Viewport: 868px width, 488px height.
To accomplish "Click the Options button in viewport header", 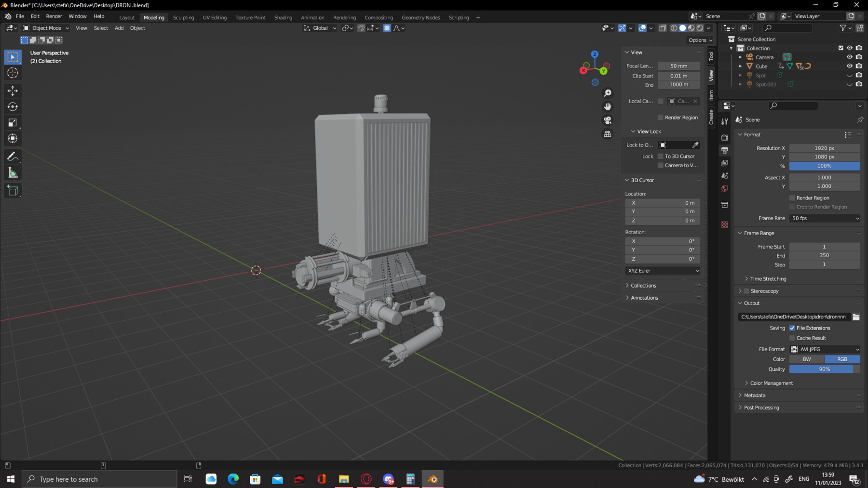I will (x=700, y=40).
